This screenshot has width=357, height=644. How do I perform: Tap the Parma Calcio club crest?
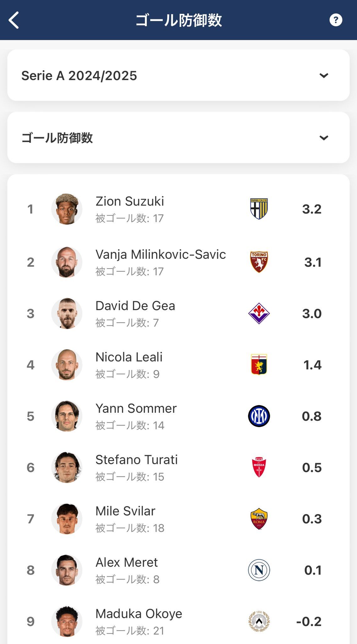[x=259, y=209]
